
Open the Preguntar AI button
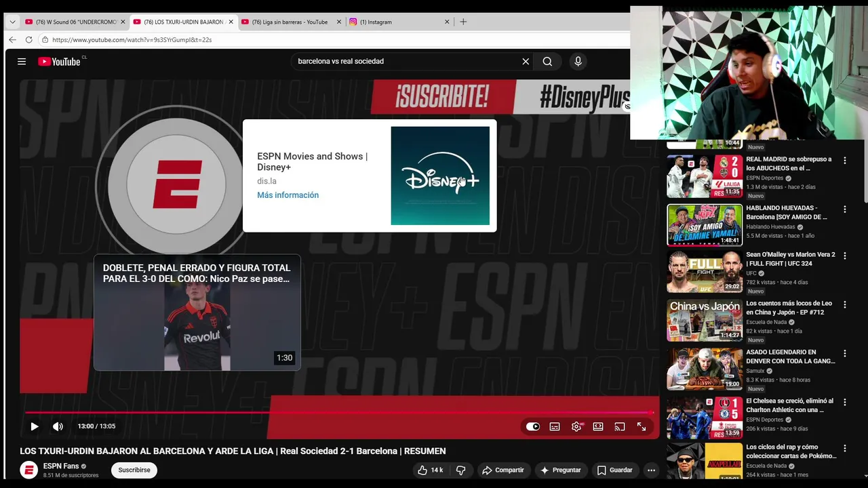560,470
